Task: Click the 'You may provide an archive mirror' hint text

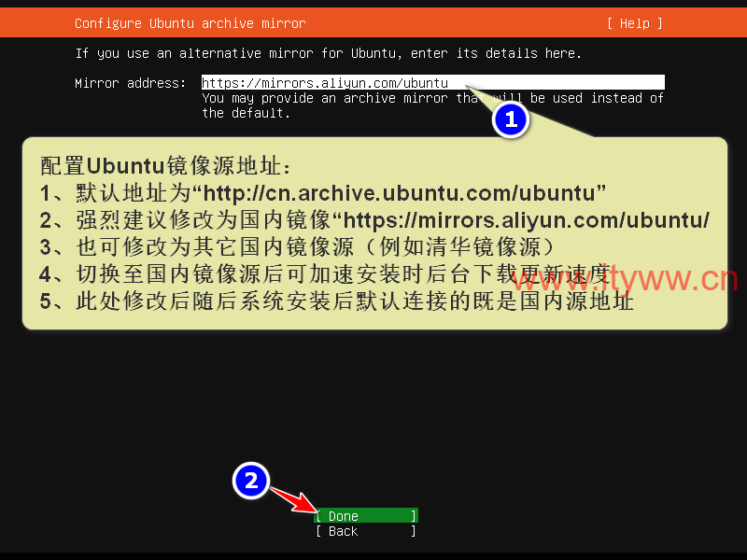Action: (432, 105)
